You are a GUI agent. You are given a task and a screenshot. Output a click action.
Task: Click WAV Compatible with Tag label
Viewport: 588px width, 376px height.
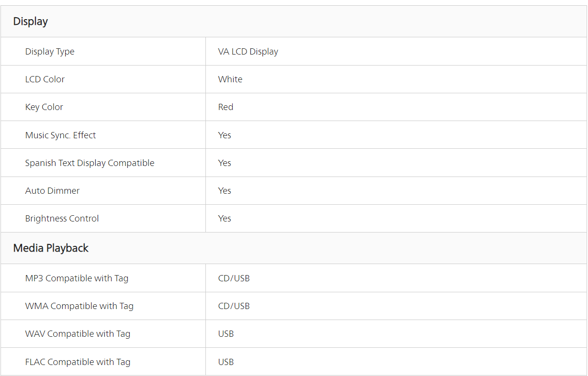(x=78, y=334)
